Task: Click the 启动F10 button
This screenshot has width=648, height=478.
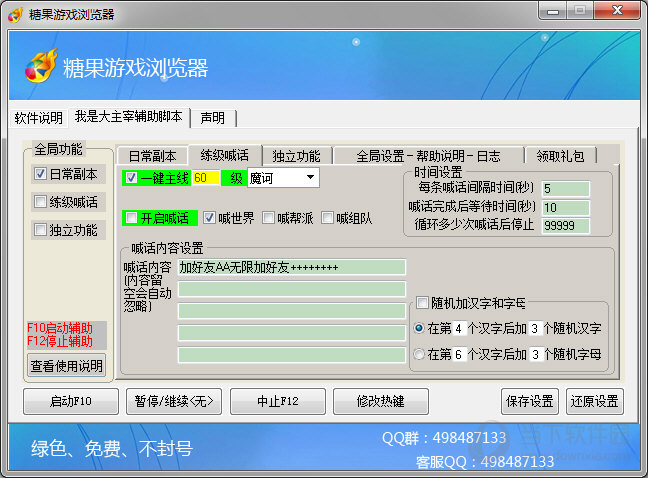Action: (x=71, y=401)
